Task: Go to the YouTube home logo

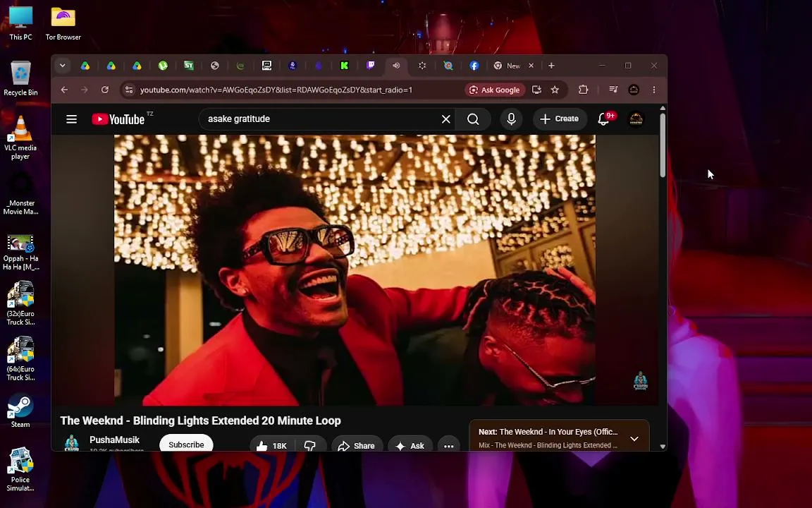Action: [118, 119]
